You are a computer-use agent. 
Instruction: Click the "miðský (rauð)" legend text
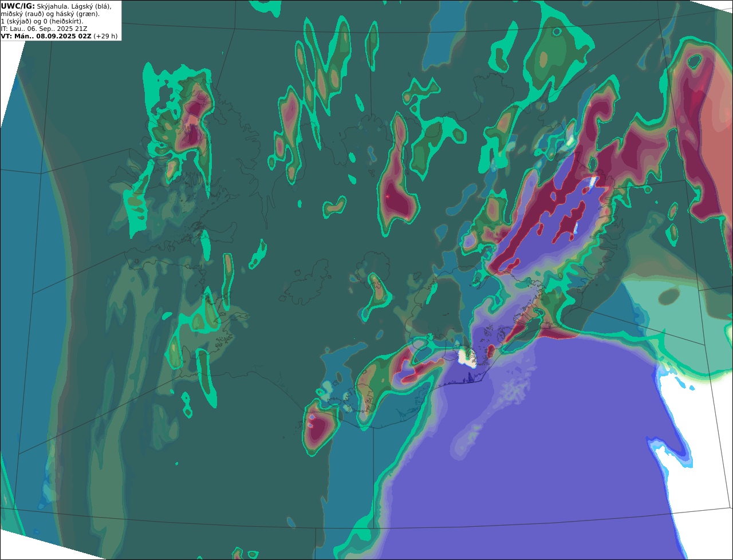click(22, 14)
